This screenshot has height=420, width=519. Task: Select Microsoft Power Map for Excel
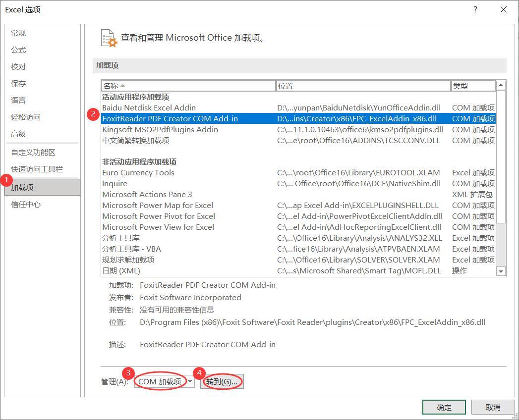click(298, 206)
